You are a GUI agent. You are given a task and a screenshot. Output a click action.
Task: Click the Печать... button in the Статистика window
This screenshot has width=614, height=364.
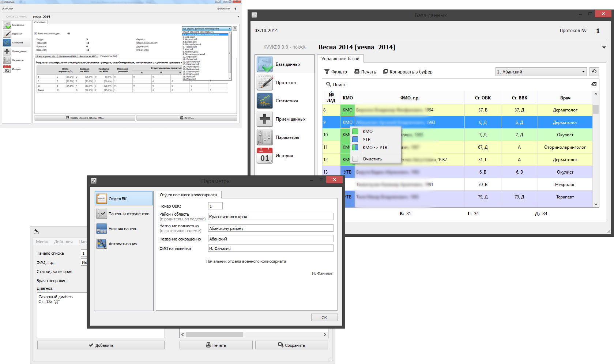click(x=187, y=118)
